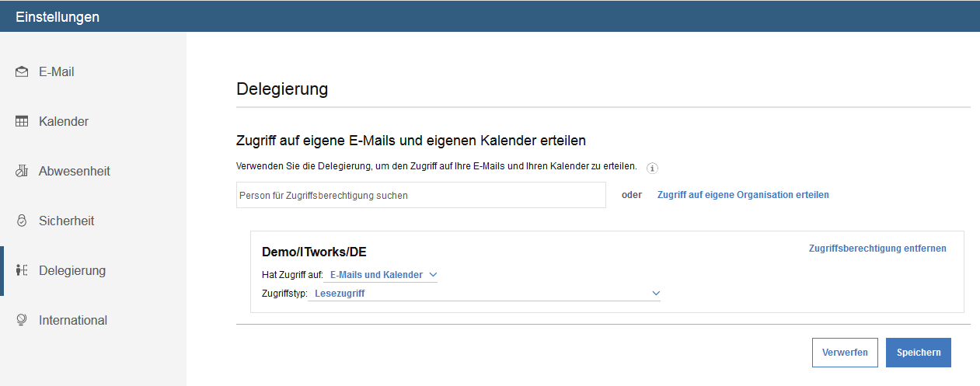Click the Abwesenheit sidebar icon

pos(22,172)
